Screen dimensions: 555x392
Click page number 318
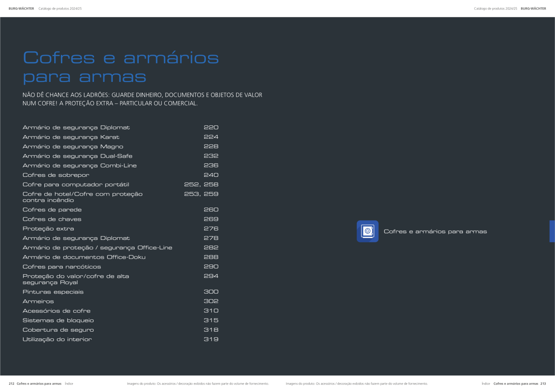211,330
